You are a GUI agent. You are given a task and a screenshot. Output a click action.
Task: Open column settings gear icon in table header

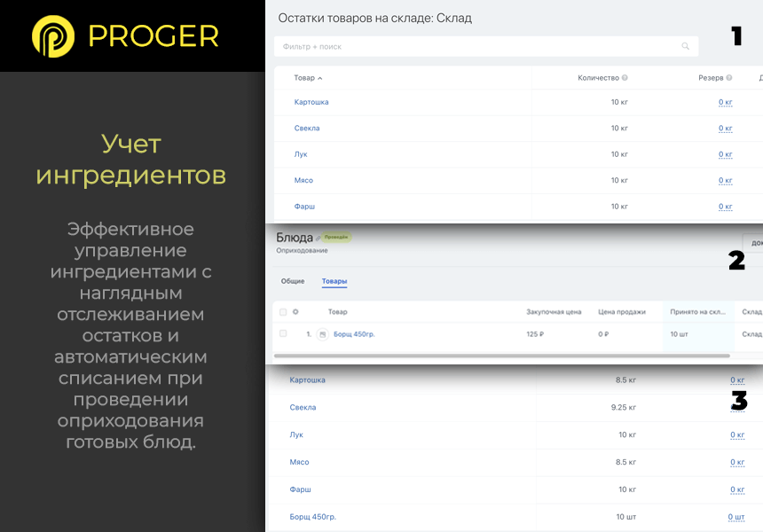point(295,312)
